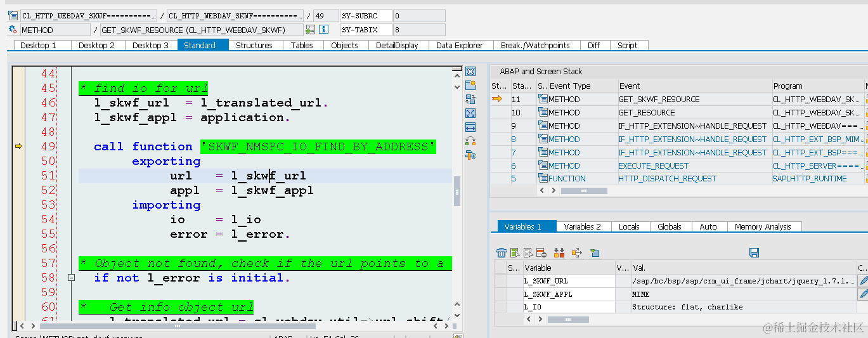
Task: Click method icon in GET_RESOURCE stack row
Action: point(543,112)
